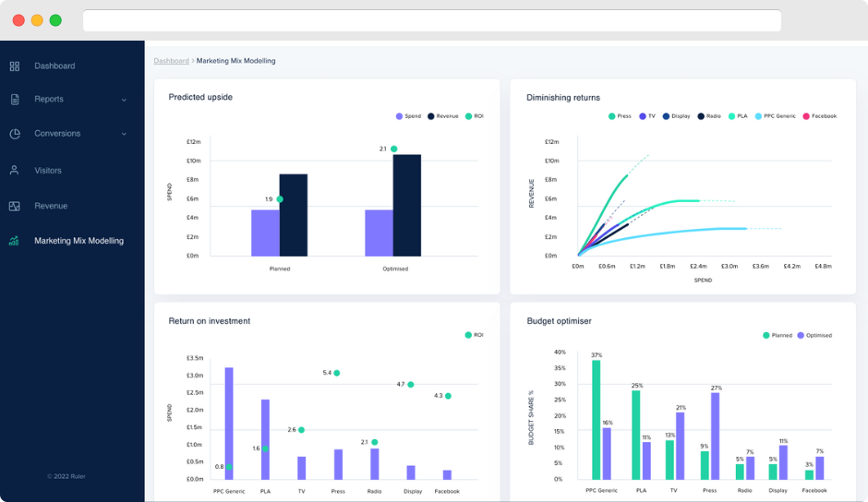Image resolution: width=868 pixels, height=502 pixels.
Task: Click the Visitors person icon
Action: (x=15, y=171)
